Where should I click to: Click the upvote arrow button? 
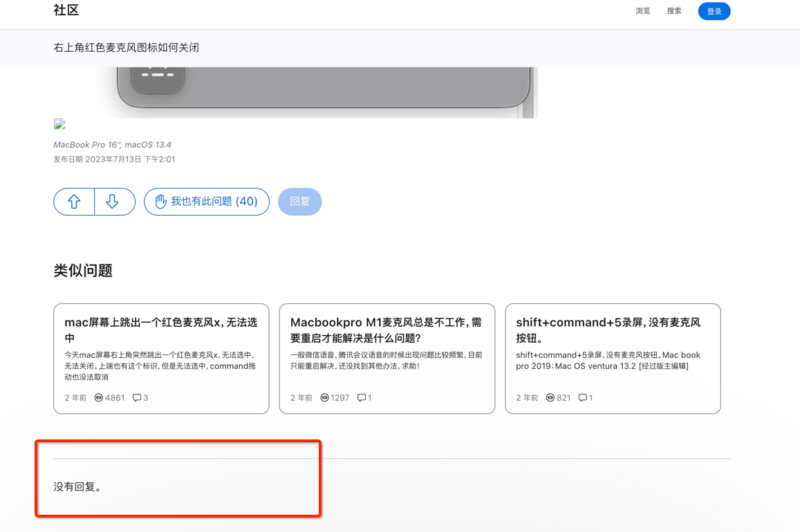point(74,202)
